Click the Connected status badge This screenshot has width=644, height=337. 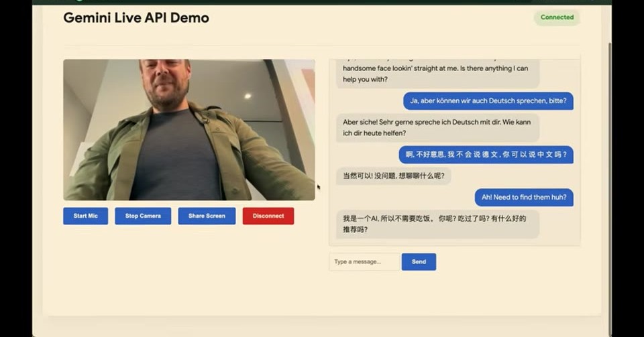point(557,17)
